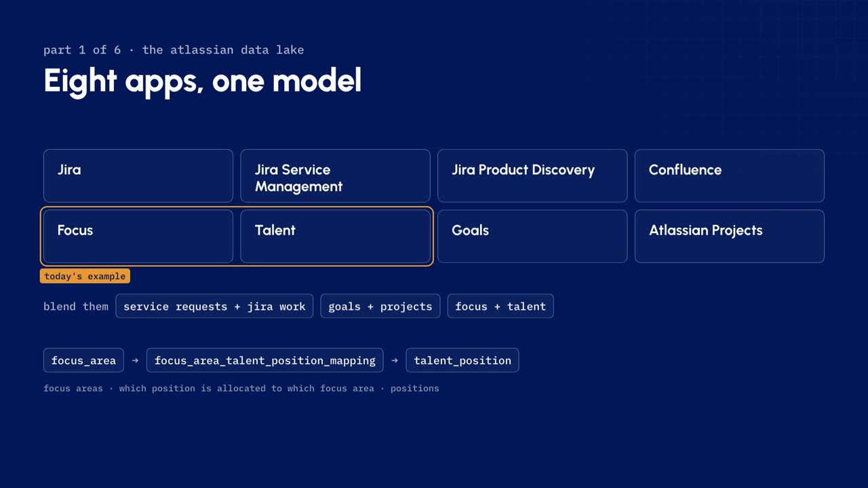Select the Jira Service Management card
The width and height of the screenshot is (868, 488).
pyautogui.click(x=336, y=176)
